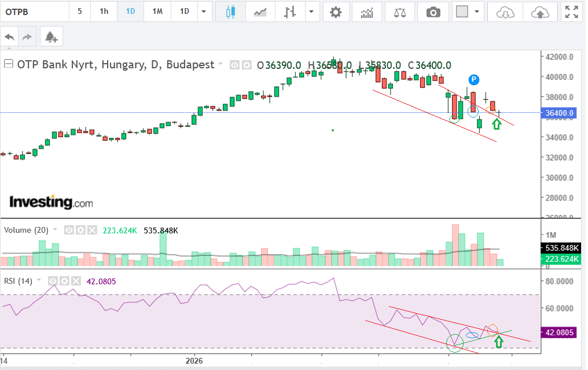Enter fullscreen chart mode
Viewport: 588px width, 370px height.
[x=572, y=12]
